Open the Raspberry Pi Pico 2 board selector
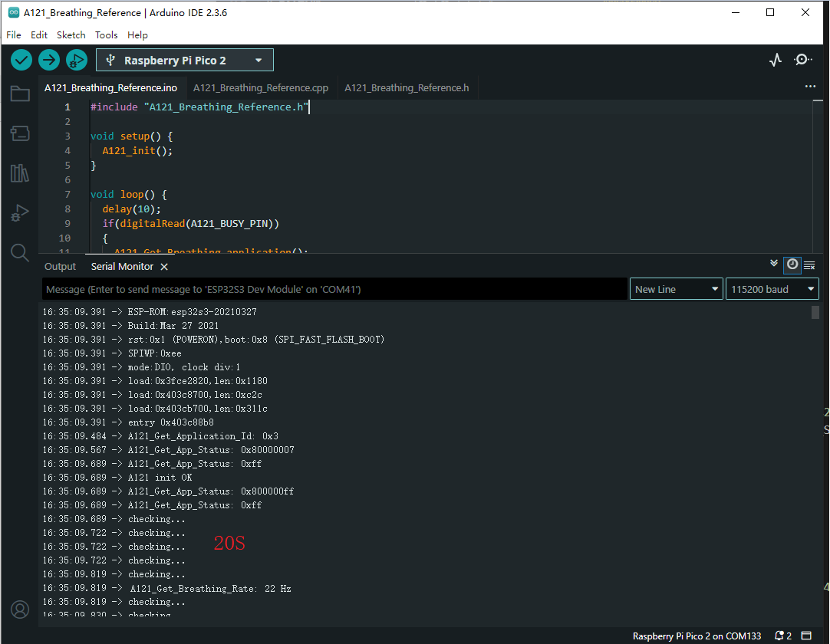830x644 pixels. coord(184,60)
